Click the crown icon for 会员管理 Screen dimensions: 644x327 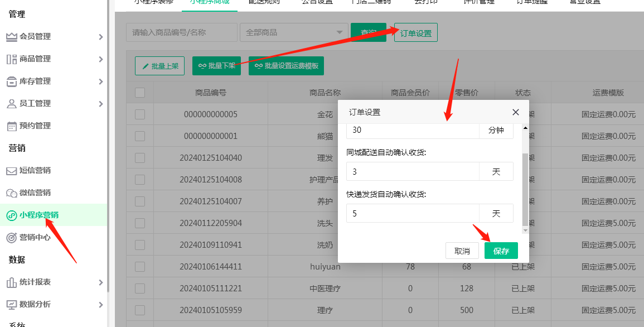[11, 37]
